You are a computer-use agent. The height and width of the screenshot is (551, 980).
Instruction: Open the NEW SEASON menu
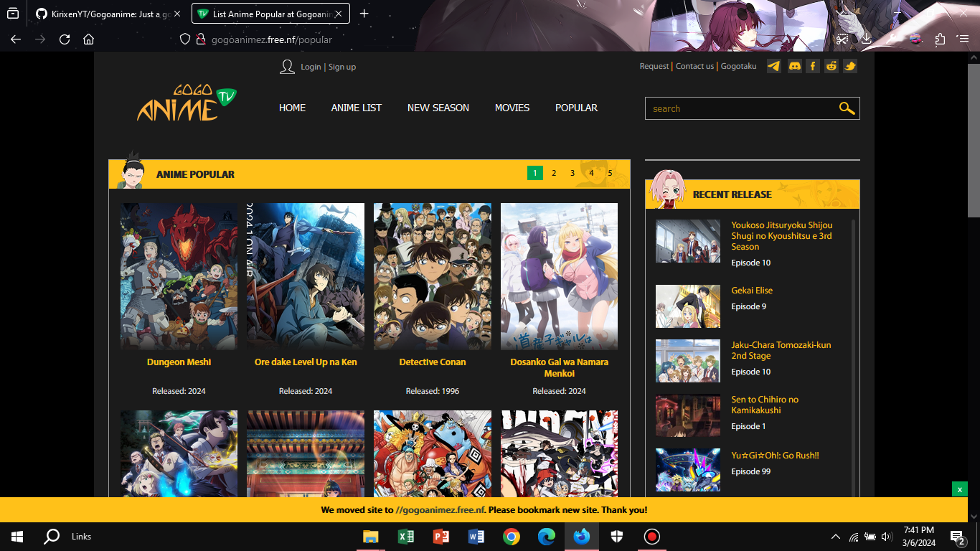click(438, 108)
